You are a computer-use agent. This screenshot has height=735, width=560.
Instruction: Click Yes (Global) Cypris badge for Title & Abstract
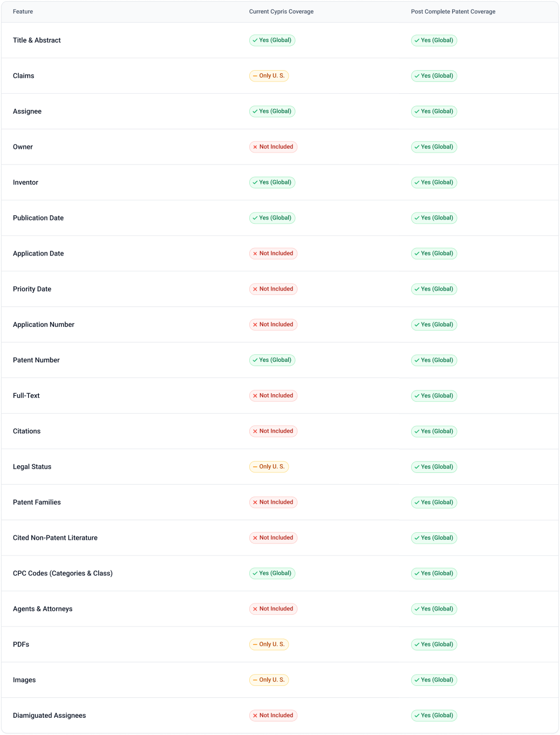(x=272, y=40)
